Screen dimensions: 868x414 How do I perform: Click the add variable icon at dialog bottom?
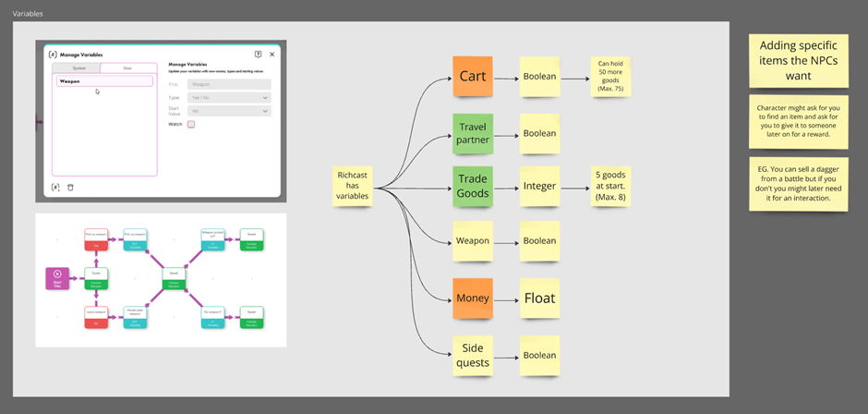pyautogui.click(x=55, y=187)
